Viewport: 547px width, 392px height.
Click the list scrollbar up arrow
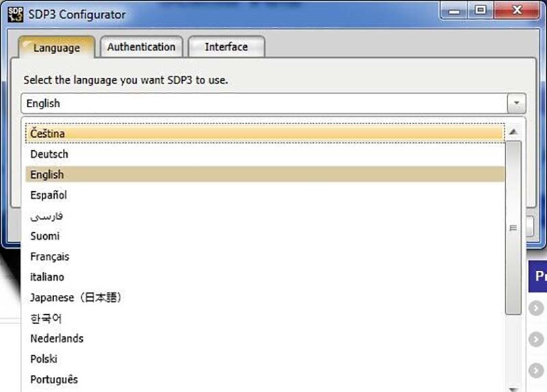point(513,132)
